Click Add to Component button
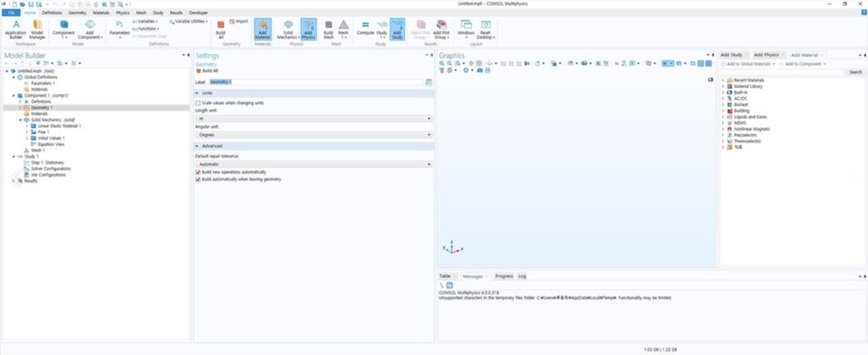This screenshot has width=868, height=355. point(803,64)
